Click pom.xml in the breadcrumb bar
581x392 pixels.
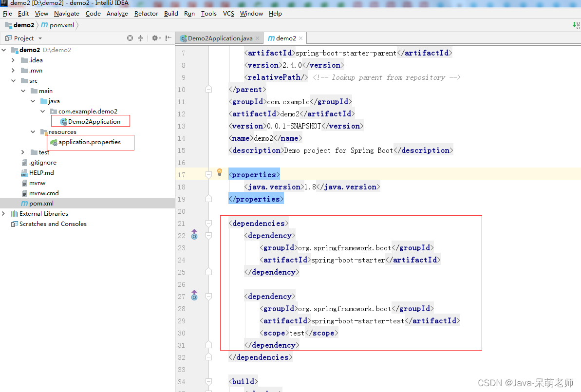(x=62, y=25)
